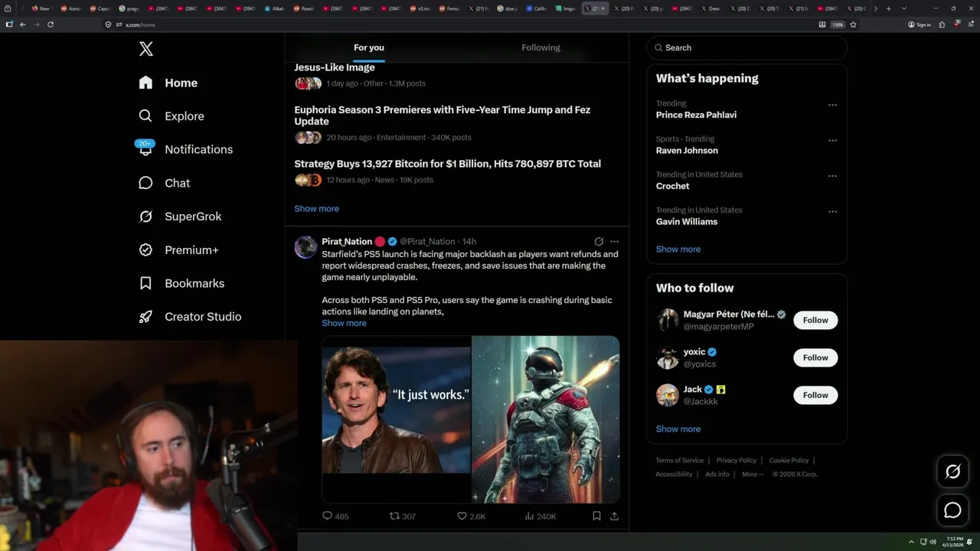Open Premium+ from the sidebar
The image size is (980, 551).
tap(178, 249)
